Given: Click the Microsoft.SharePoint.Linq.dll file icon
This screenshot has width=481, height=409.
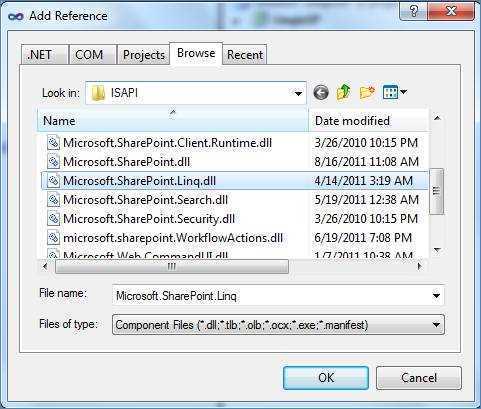Looking at the screenshot, I should (53, 181).
